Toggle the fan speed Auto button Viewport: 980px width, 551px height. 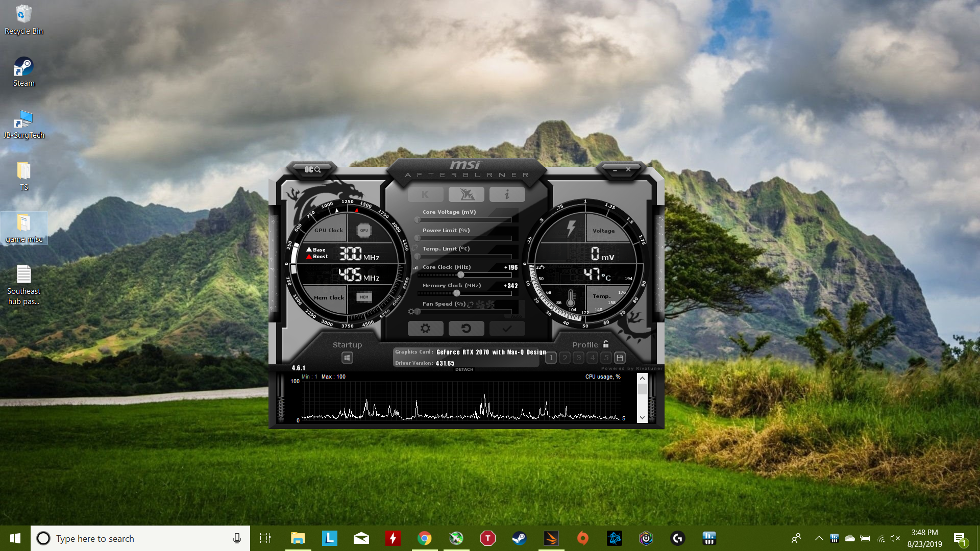point(517,316)
